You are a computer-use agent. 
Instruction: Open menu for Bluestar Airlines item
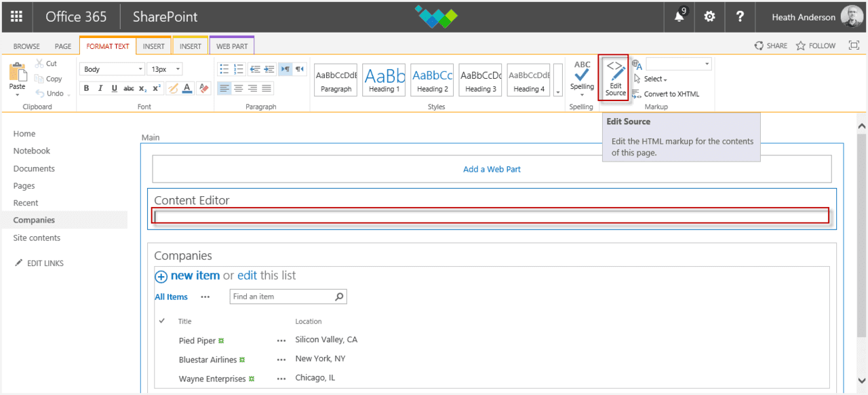click(x=281, y=360)
